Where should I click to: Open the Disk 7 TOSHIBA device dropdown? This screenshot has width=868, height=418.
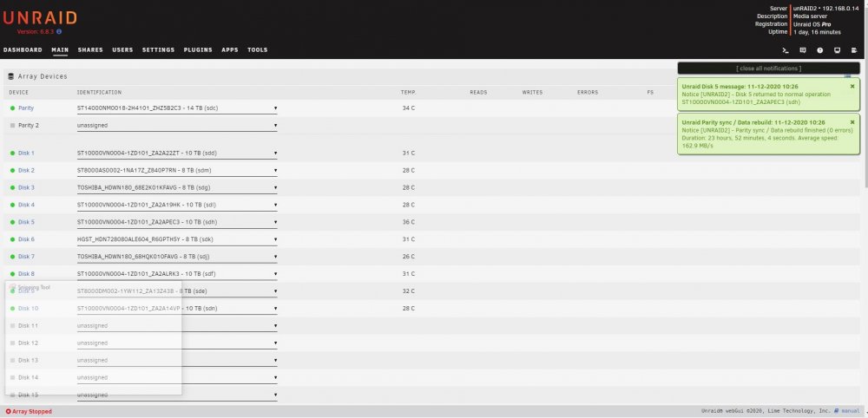click(x=177, y=257)
